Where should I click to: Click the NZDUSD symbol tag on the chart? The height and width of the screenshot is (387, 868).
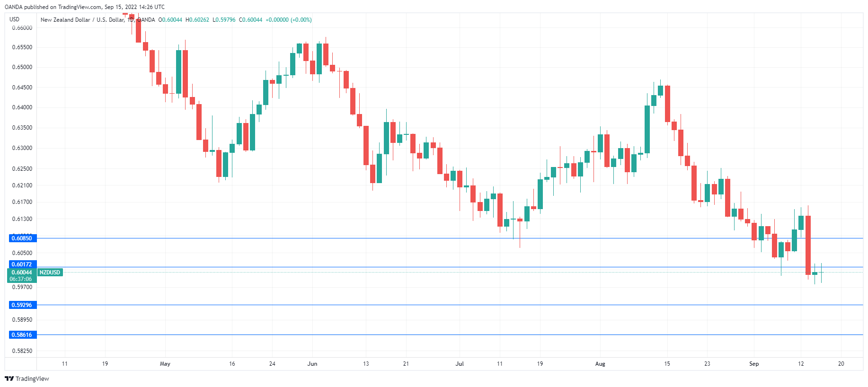point(50,273)
